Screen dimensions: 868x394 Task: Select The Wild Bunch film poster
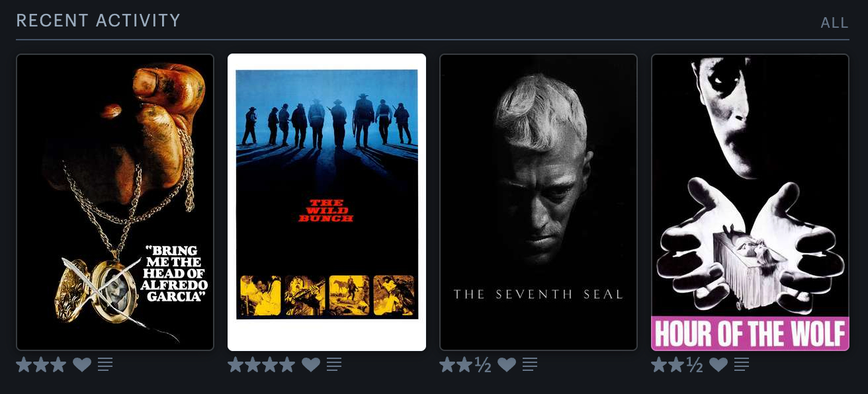tap(327, 202)
